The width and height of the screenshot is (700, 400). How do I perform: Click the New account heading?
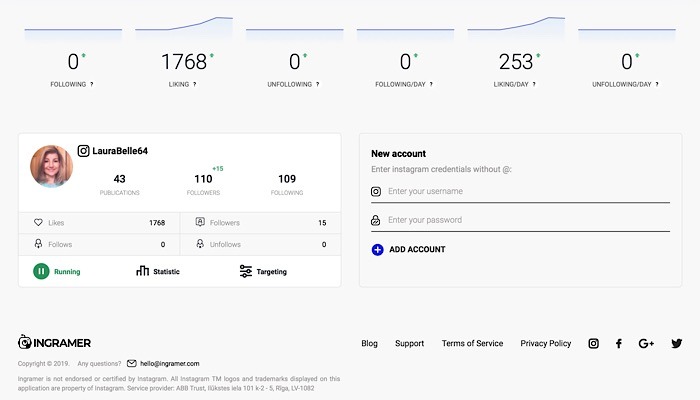tap(398, 154)
